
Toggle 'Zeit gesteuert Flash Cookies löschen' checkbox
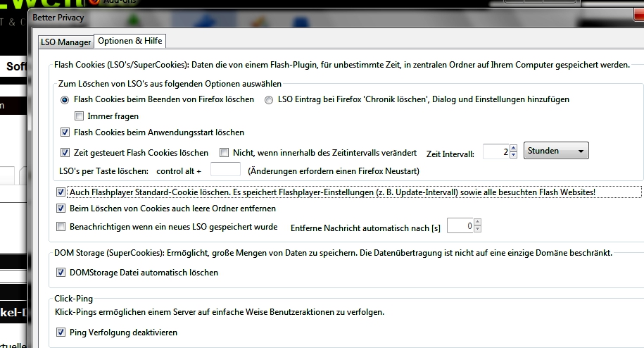click(x=65, y=153)
